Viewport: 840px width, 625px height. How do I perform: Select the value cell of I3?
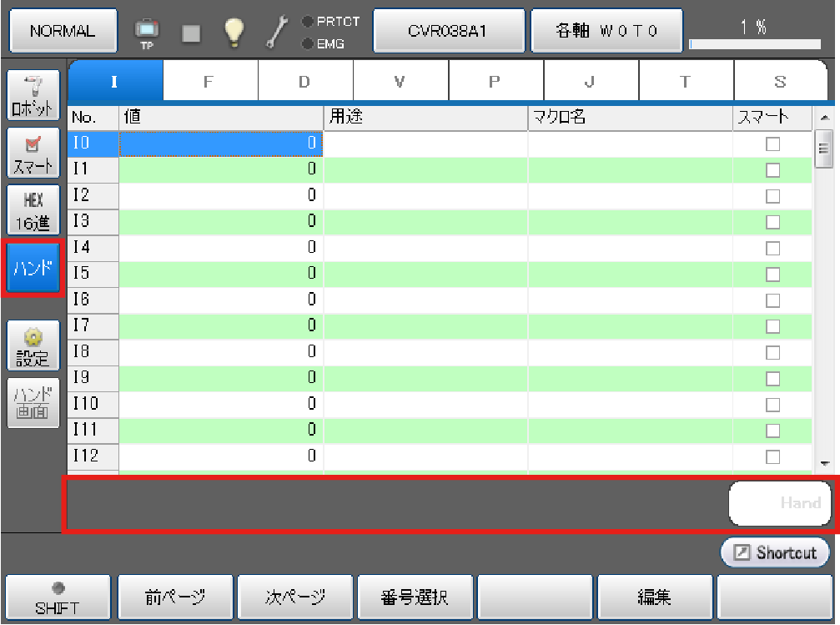click(220, 222)
